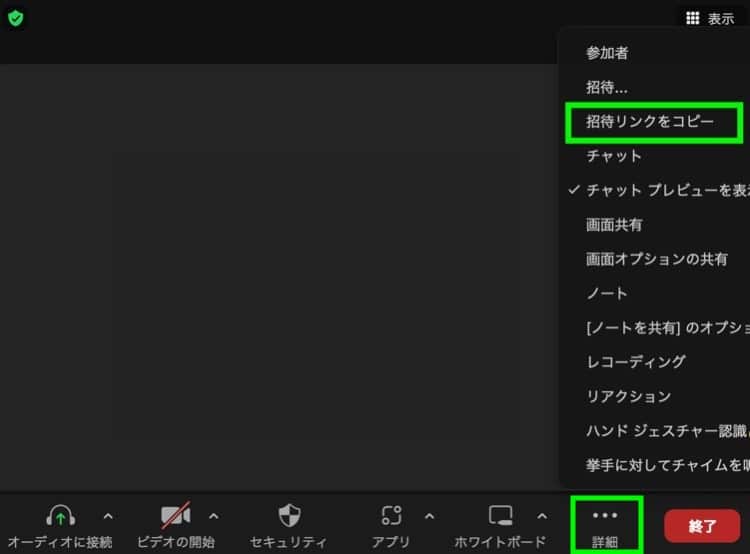
Task: End the meeting with the red 終了 button
Action: pos(702,526)
